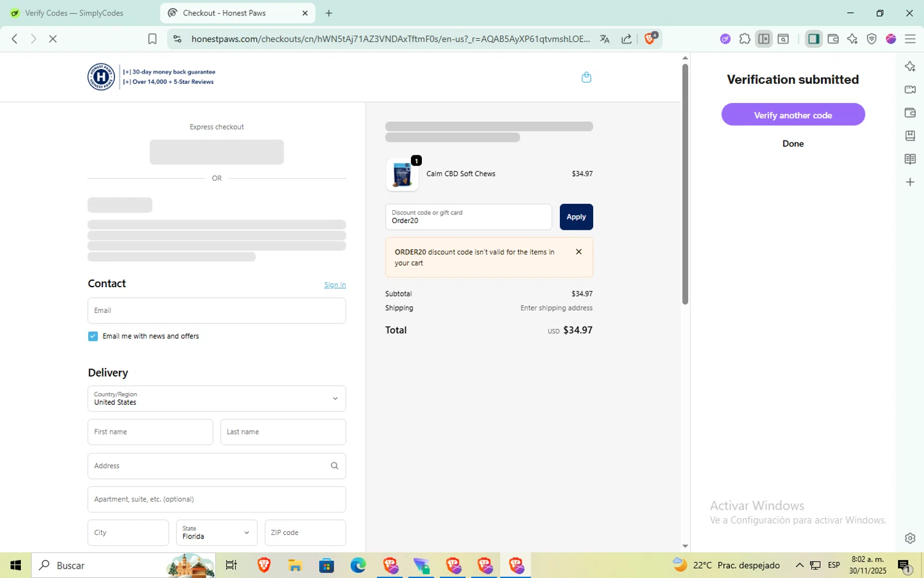The image size is (924, 578).
Task: Click the share page icon in address bar
Action: point(626,39)
